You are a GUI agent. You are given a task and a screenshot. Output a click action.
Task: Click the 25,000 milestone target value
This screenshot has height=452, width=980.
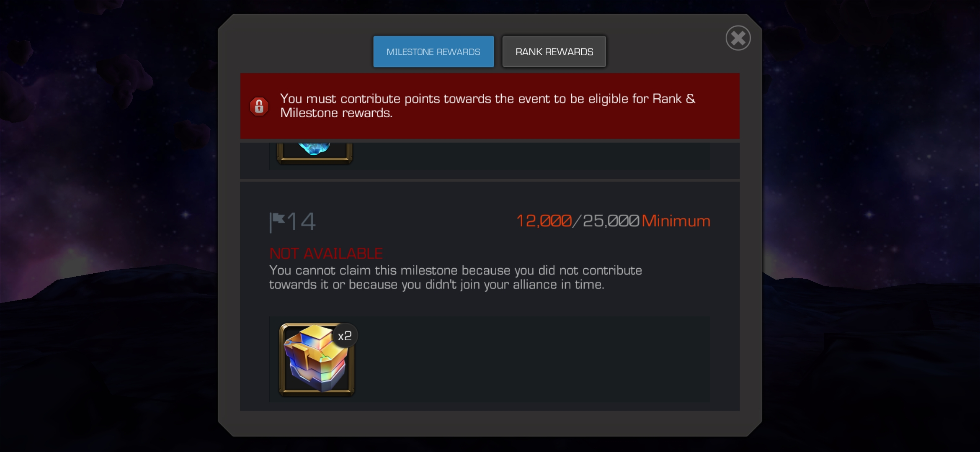[x=611, y=221]
